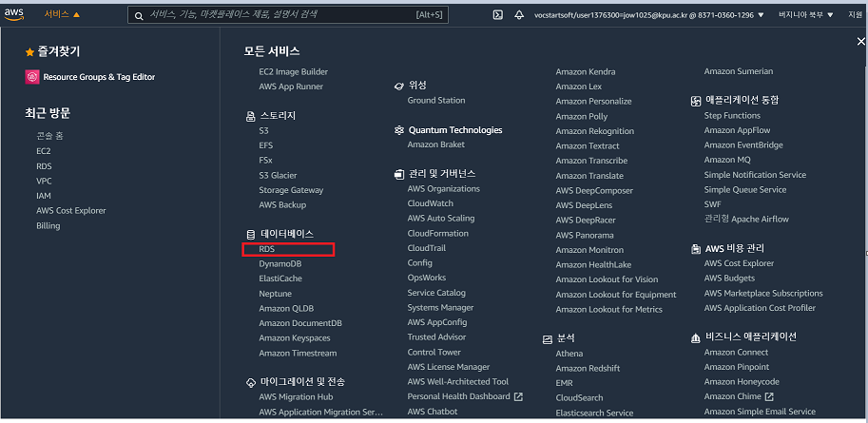Open Systems Manager service
Viewport: 868px width, 423px height.
click(440, 307)
